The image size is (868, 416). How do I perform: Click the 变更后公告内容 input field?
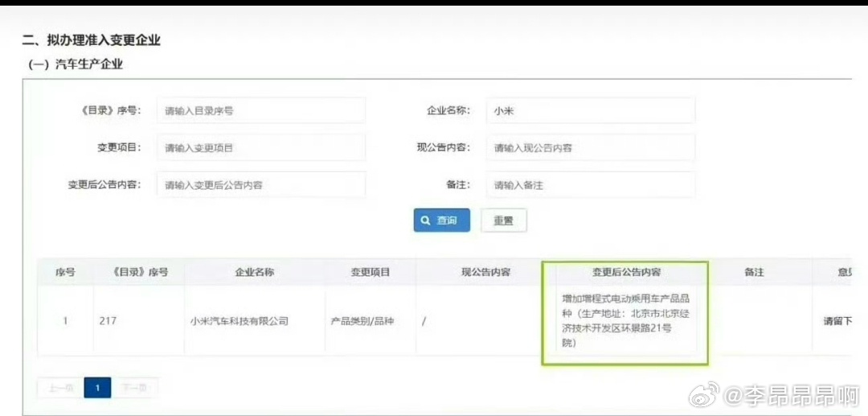pos(261,184)
